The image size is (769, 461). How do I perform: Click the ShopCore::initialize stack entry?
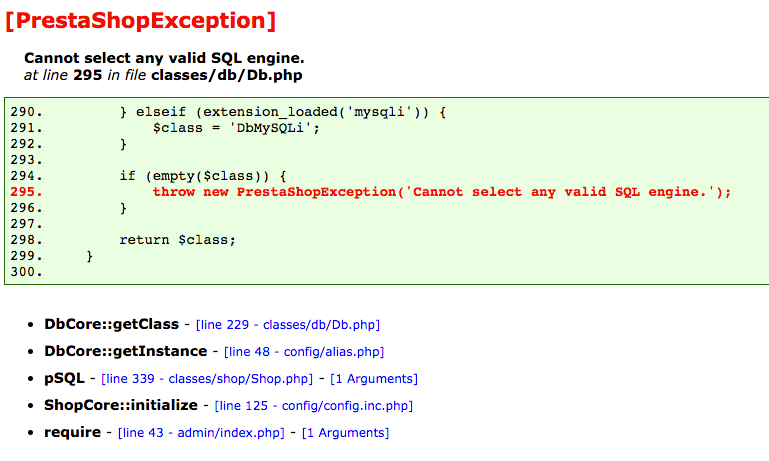pyautogui.click(x=121, y=405)
